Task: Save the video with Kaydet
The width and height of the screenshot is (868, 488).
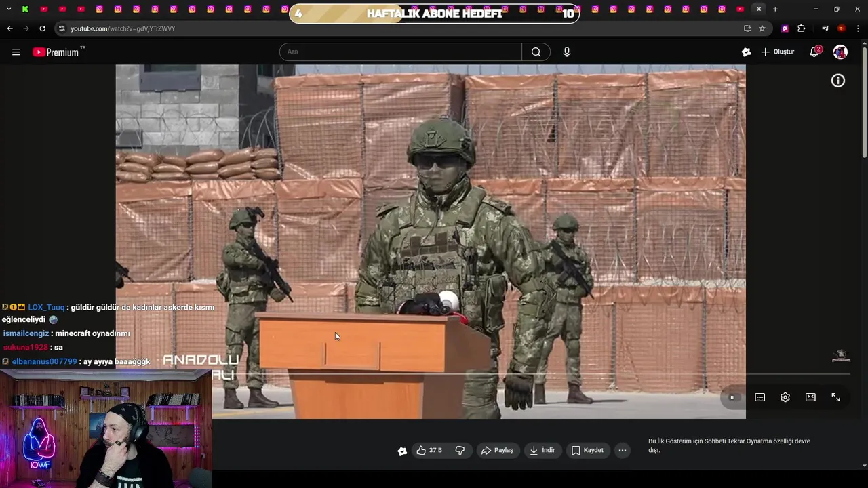Action: coord(587,451)
